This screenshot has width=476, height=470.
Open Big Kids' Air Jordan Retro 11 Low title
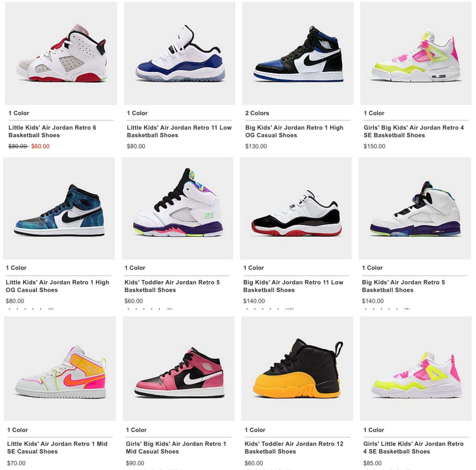pos(293,286)
